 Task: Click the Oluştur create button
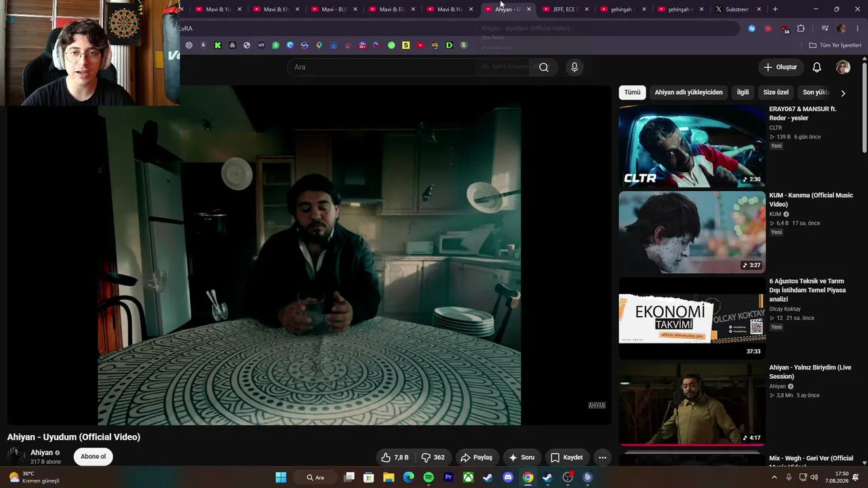coord(780,67)
